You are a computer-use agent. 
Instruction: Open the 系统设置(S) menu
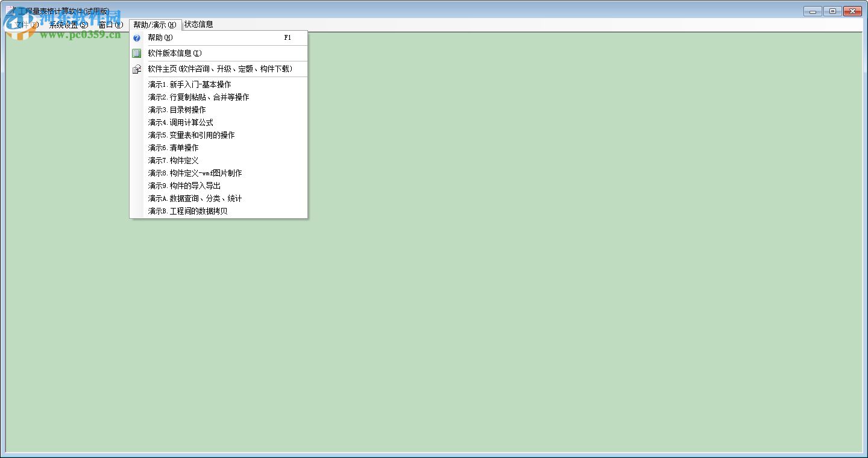pyautogui.click(x=69, y=25)
